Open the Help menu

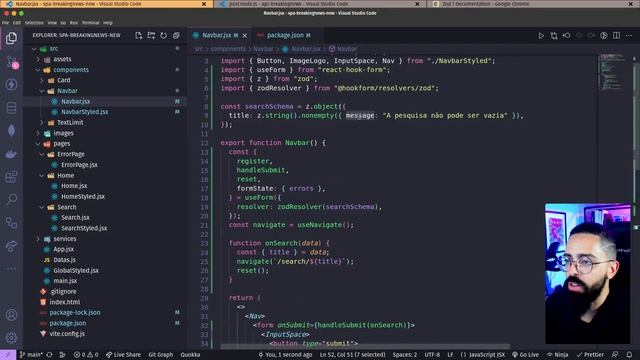[108, 23]
